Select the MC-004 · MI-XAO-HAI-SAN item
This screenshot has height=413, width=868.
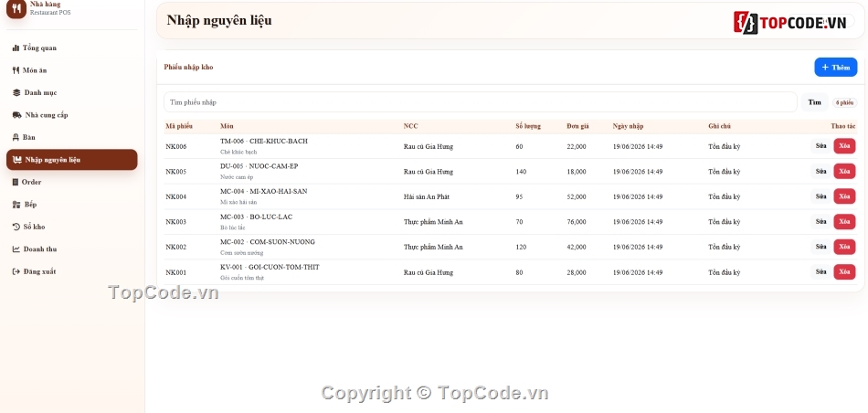tap(263, 191)
